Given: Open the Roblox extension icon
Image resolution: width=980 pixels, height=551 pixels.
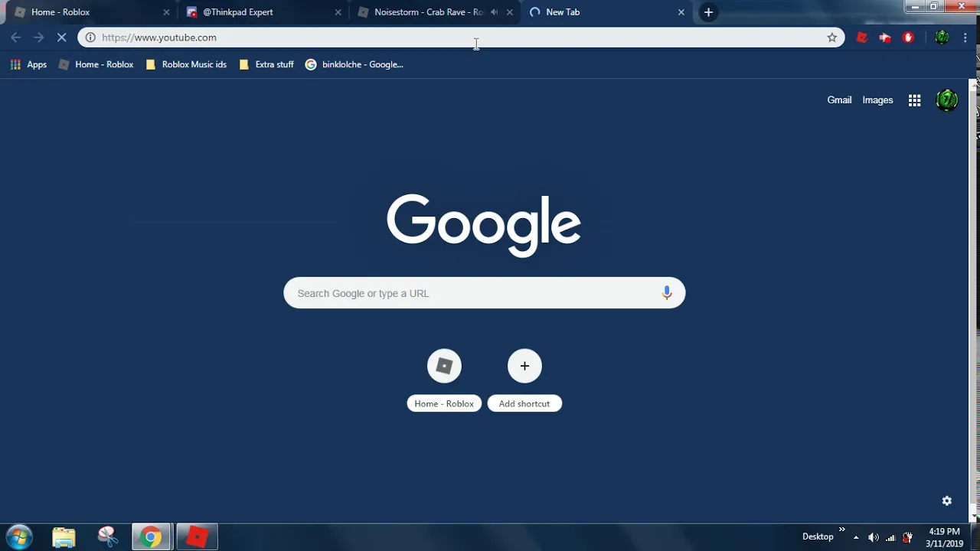Looking at the screenshot, I should coord(862,37).
